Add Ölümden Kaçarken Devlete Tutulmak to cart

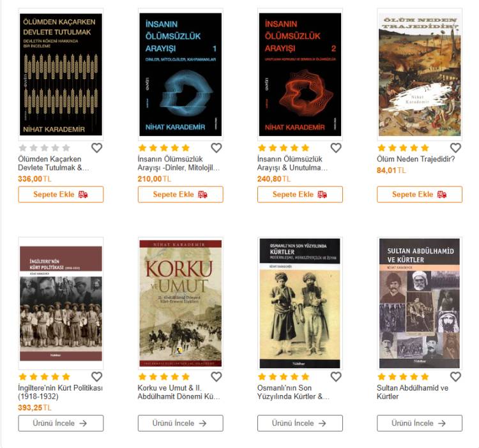[x=61, y=195]
